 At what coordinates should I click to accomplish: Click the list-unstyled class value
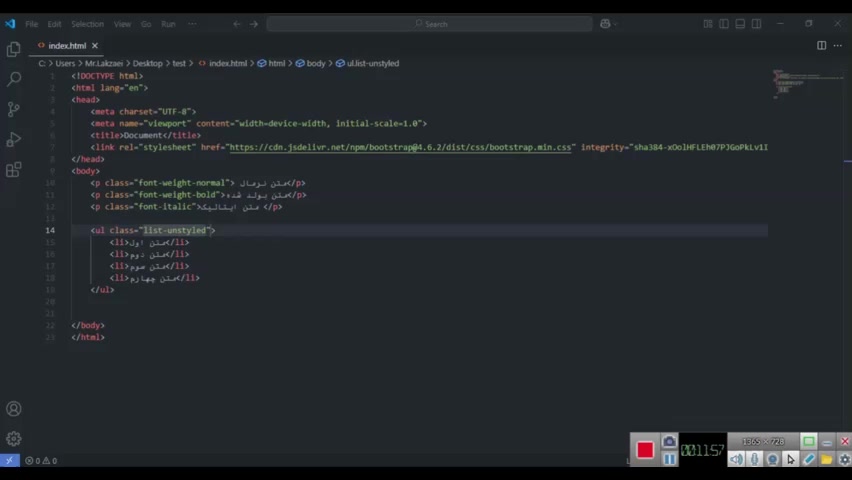[174, 230]
